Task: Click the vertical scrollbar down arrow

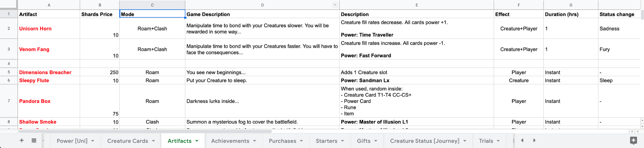Action: click(x=642, y=126)
